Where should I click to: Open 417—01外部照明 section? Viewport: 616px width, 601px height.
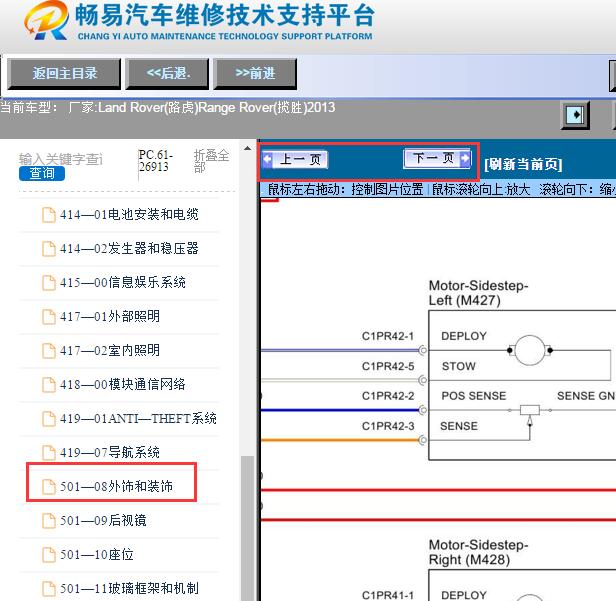point(110,316)
